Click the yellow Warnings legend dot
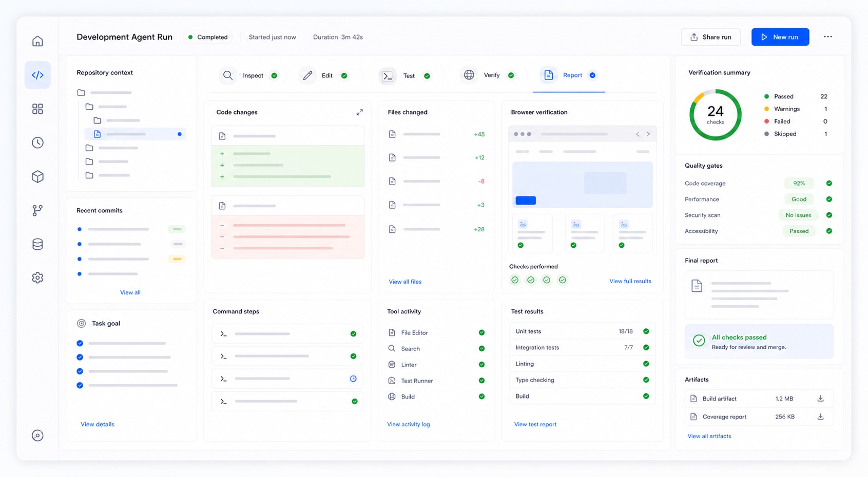The width and height of the screenshot is (868, 477). (x=766, y=109)
